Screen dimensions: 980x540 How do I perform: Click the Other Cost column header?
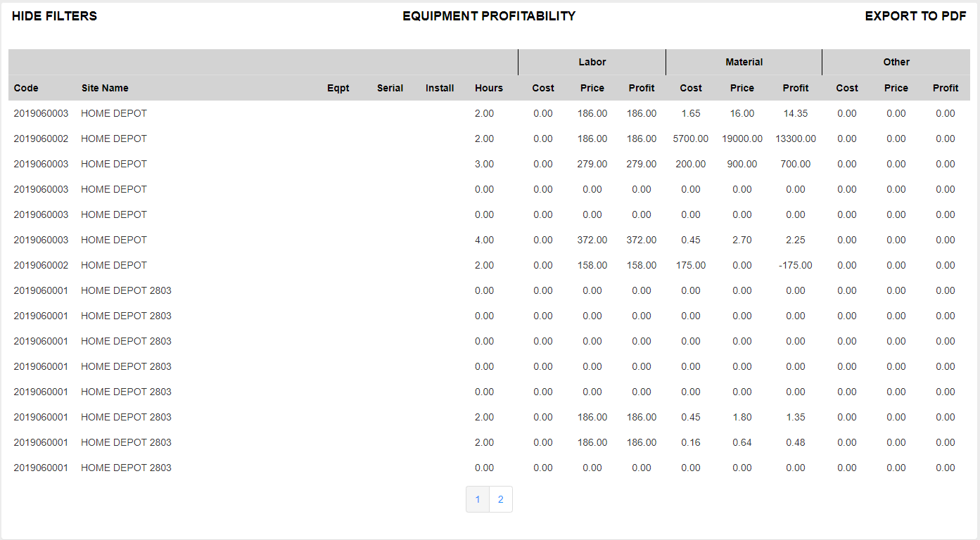point(847,88)
